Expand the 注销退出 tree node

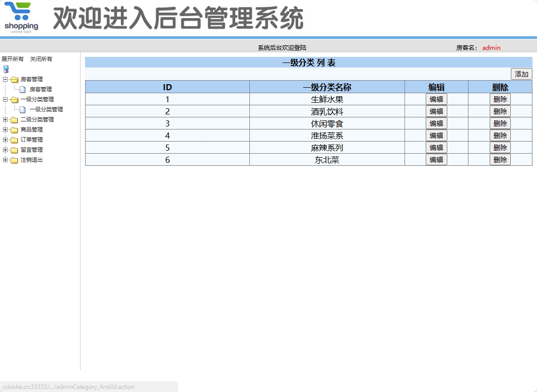tap(5, 160)
